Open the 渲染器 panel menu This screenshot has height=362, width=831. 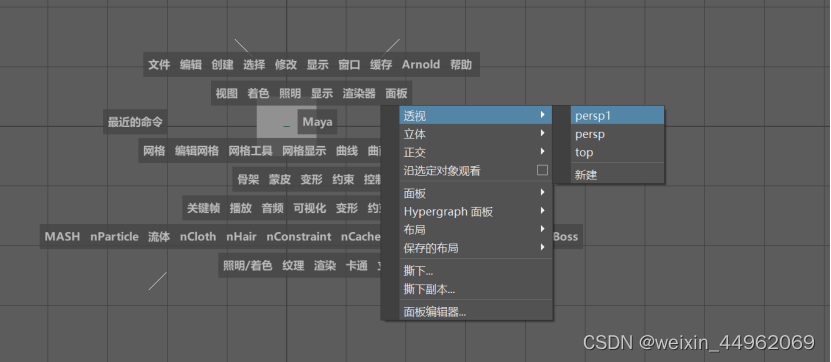point(359,94)
